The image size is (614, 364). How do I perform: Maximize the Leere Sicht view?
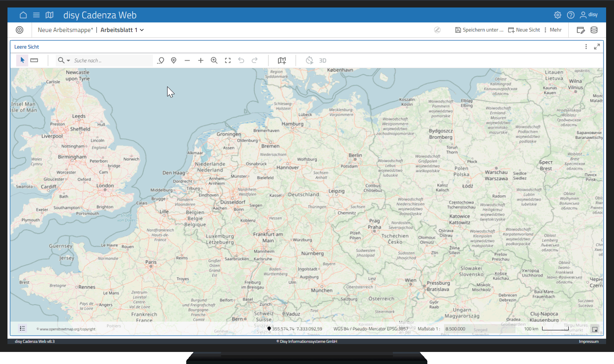click(597, 47)
